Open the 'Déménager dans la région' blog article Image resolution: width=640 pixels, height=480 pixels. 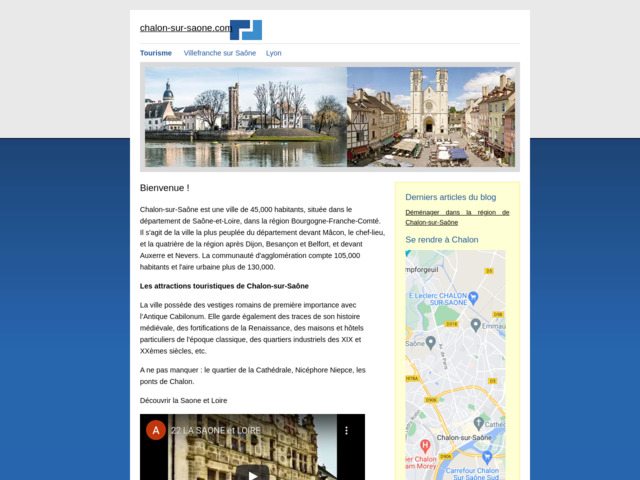pos(457,217)
